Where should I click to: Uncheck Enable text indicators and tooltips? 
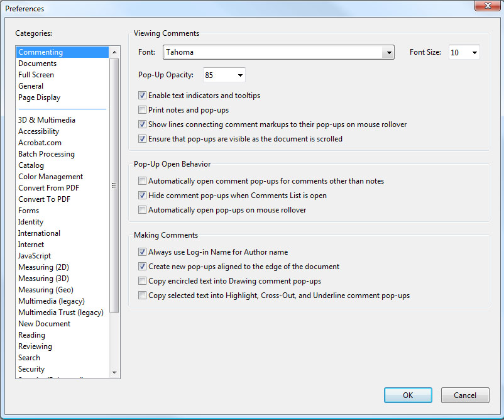[143, 96]
